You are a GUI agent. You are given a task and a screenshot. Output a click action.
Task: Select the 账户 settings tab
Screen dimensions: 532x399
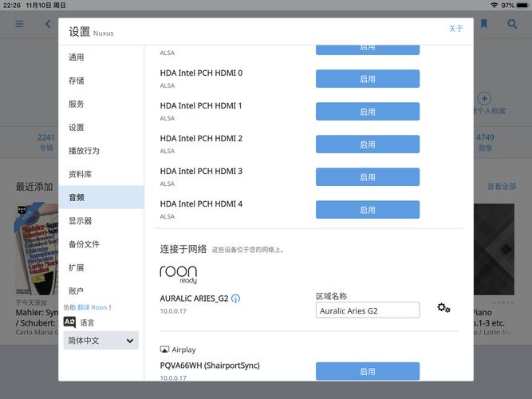click(101, 290)
